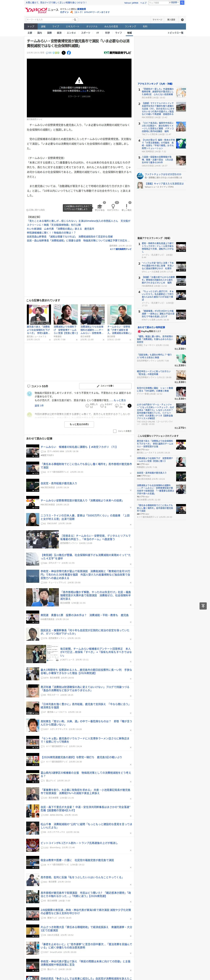
Task: Click the first commenter's avatar icon
Action: (x=29, y=394)
